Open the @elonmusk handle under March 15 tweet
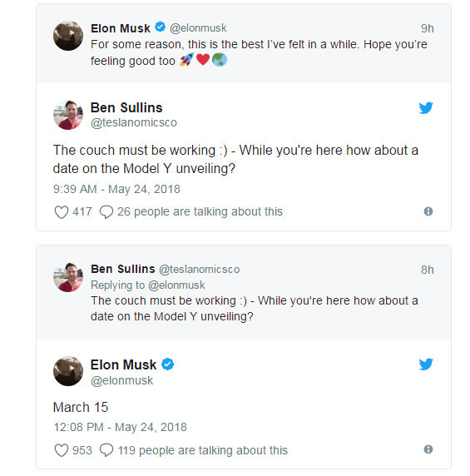The width and height of the screenshot is (470, 476). pyautogui.click(x=121, y=380)
